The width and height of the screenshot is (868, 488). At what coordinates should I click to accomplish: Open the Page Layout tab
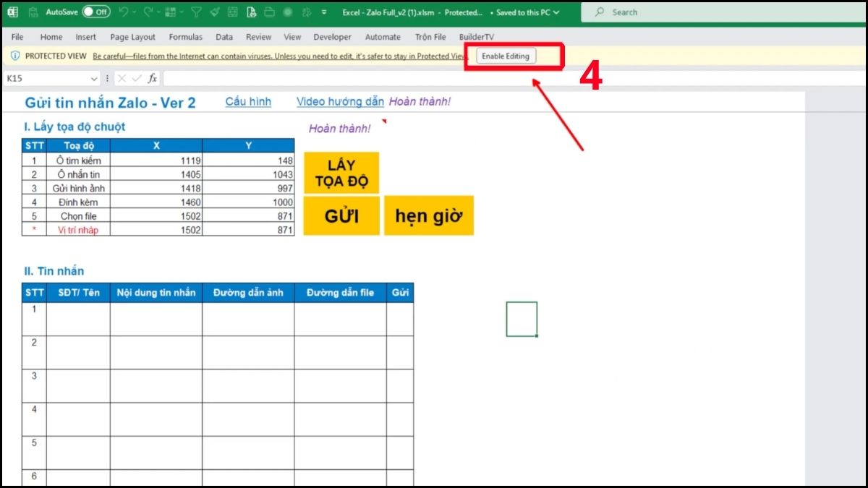pyautogui.click(x=133, y=37)
